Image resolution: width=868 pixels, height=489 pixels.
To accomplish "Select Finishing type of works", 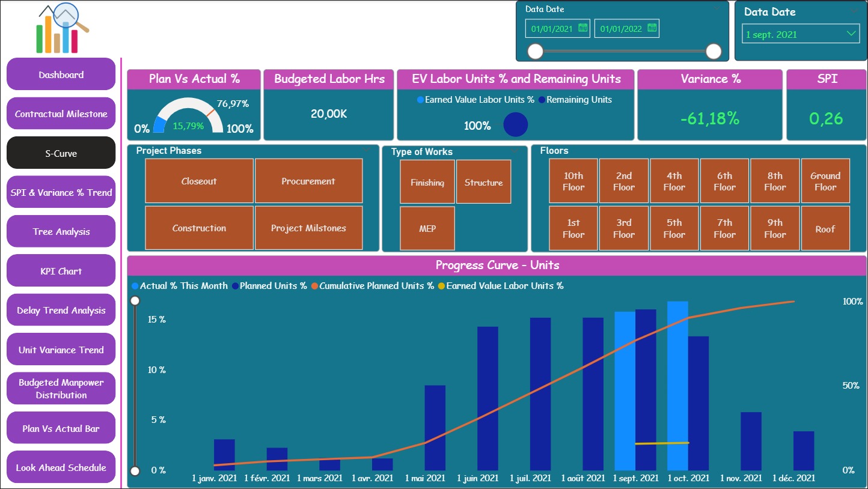I will click(427, 181).
